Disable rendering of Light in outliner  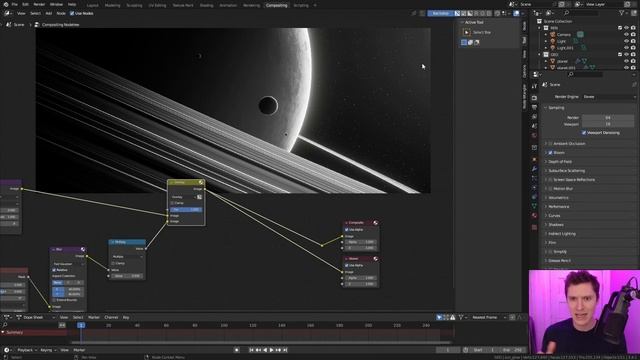pos(633,41)
